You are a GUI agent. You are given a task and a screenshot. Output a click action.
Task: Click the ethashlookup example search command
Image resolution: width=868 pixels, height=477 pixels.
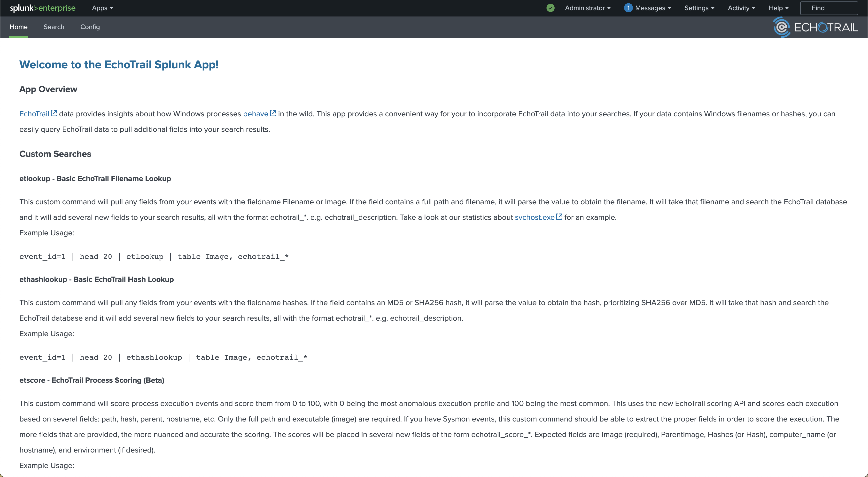pos(163,357)
